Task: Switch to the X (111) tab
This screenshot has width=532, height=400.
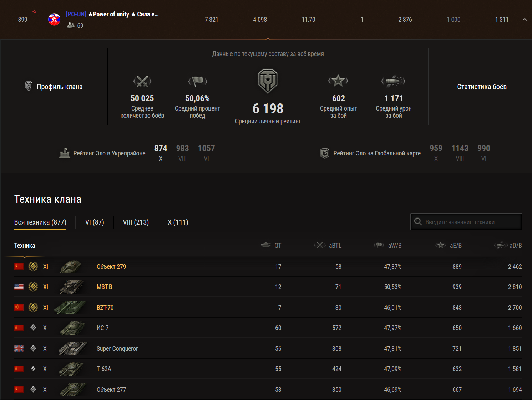Action: 178,222
